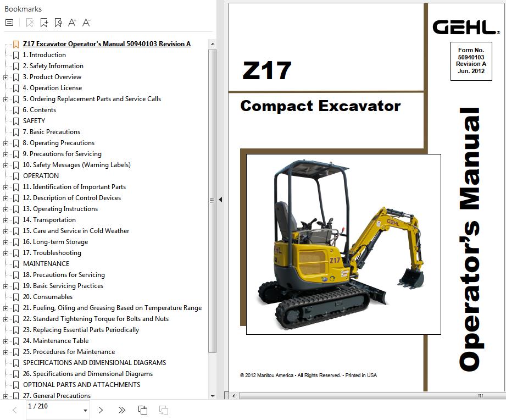Click bookmarks scrollbar up arrow
The image size is (506, 420).
pyautogui.click(x=212, y=44)
